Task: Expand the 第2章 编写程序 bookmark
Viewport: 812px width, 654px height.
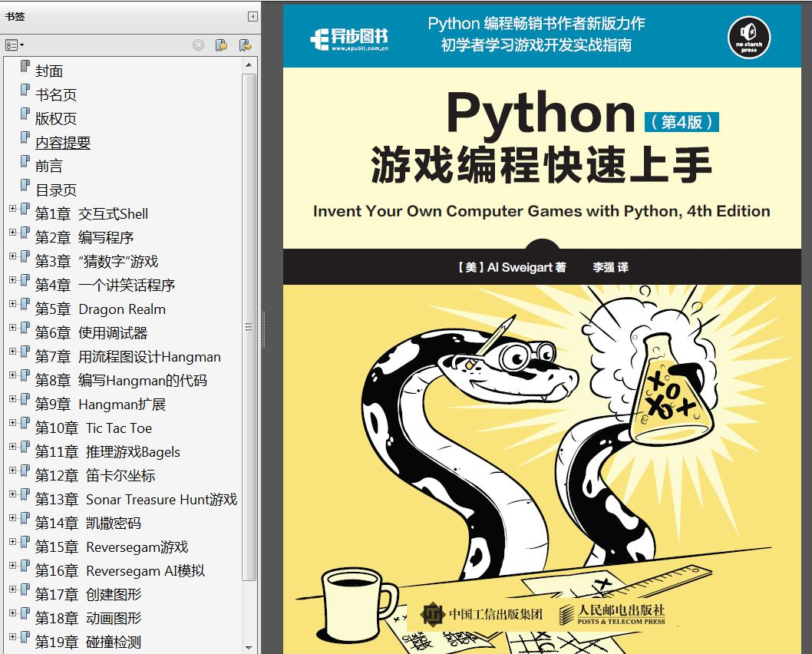Action: pos(13,233)
